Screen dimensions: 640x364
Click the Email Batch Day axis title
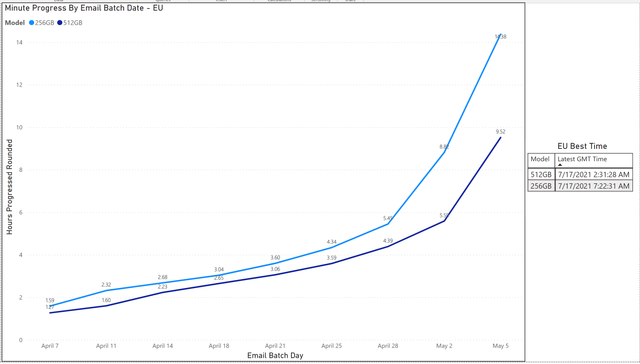275,355
